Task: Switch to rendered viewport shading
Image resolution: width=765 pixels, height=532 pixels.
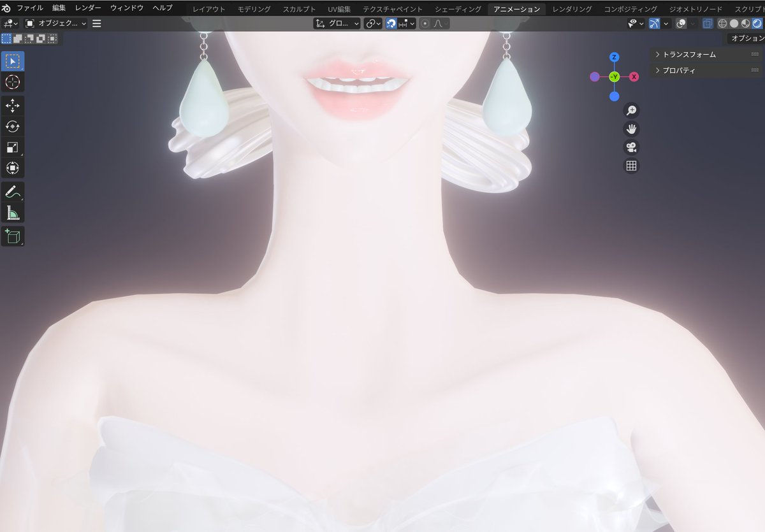Action: click(x=757, y=24)
